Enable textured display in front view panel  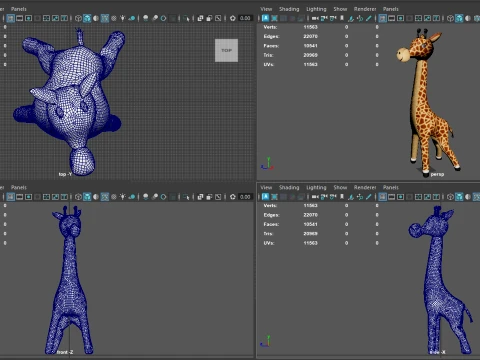[114, 197]
